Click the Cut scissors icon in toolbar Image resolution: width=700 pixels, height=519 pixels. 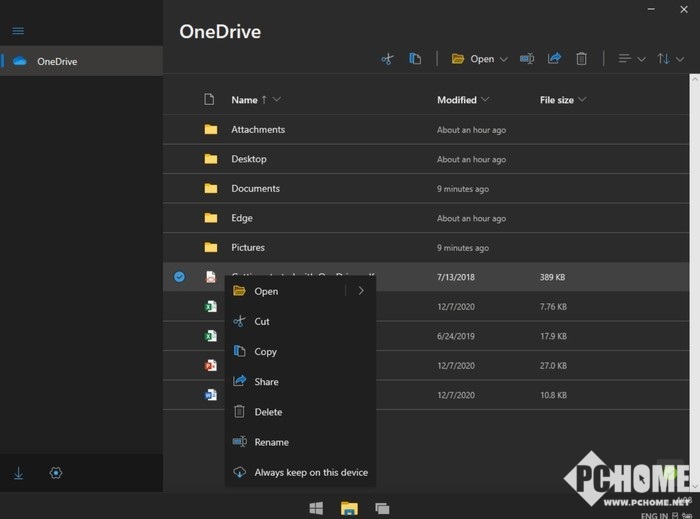tap(387, 59)
